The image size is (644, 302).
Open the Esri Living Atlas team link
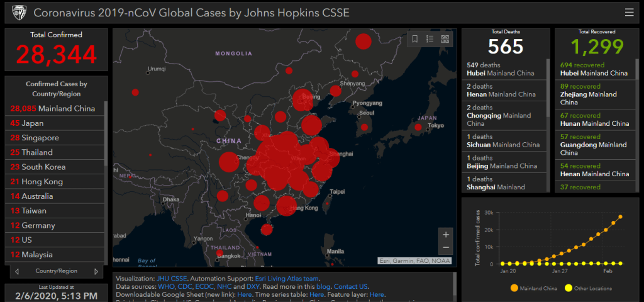point(287,279)
